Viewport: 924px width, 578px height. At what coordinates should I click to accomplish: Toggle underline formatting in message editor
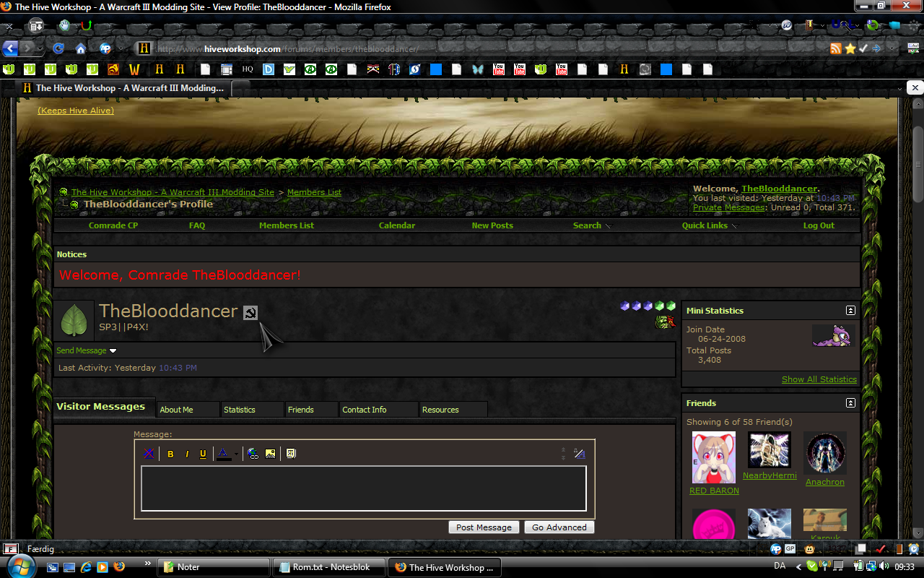coord(203,454)
